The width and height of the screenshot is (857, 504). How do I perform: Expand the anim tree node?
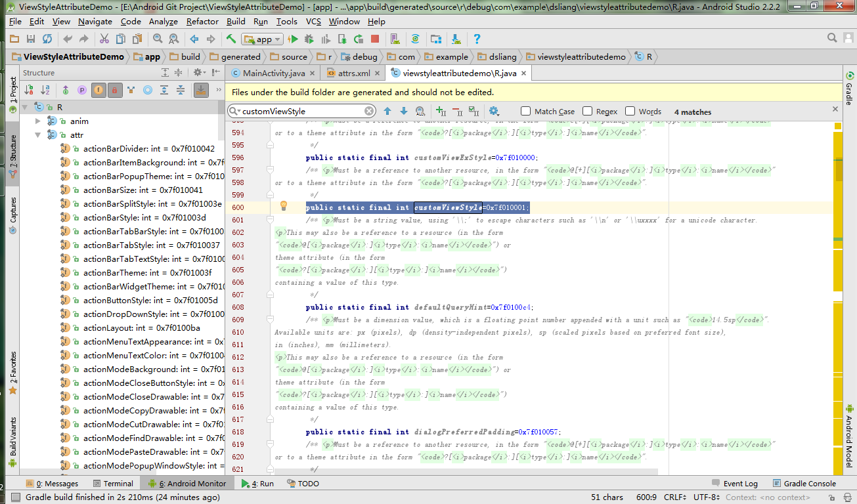click(x=38, y=121)
